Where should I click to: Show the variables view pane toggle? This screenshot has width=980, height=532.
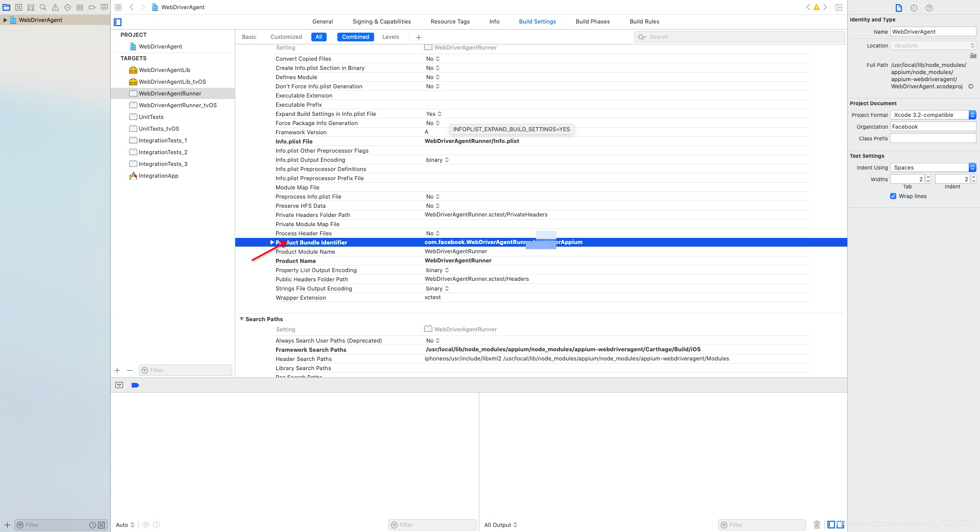pos(831,524)
